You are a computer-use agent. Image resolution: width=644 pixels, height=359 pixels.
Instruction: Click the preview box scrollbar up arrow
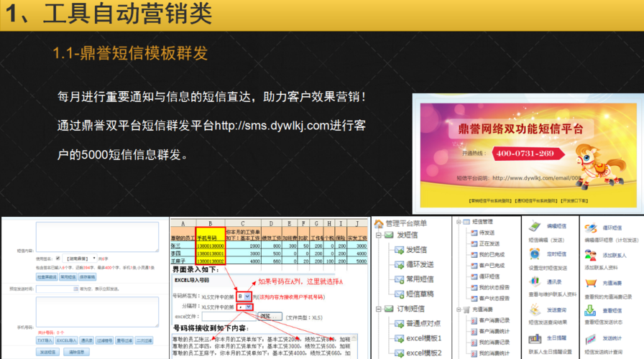point(354,337)
